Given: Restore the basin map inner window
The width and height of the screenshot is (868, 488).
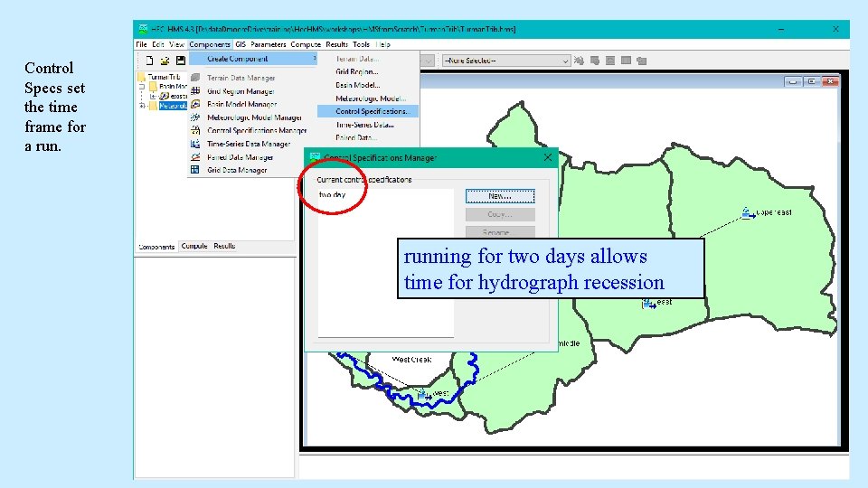Looking at the screenshot, I should tap(812, 81).
